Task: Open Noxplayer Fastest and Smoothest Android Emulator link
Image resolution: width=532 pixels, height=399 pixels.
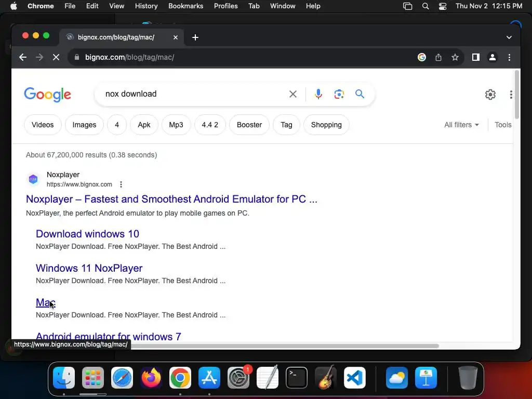Action: pyautogui.click(x=171, y=199)
